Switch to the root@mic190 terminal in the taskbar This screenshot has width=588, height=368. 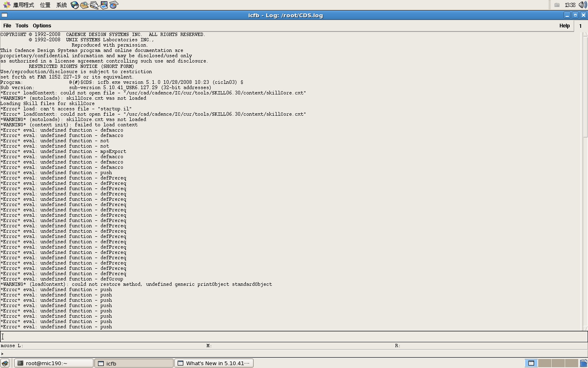tap(54, 363)
